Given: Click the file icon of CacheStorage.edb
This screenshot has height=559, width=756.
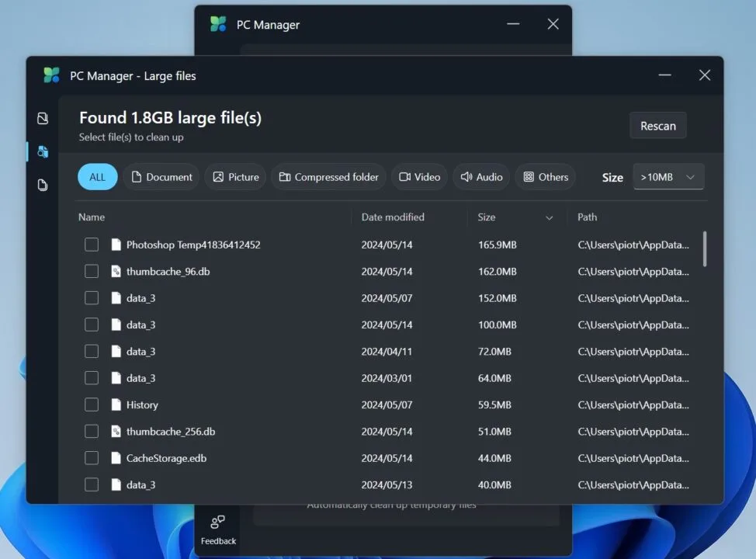Looking at the screenshot, I should click(116, 458).
